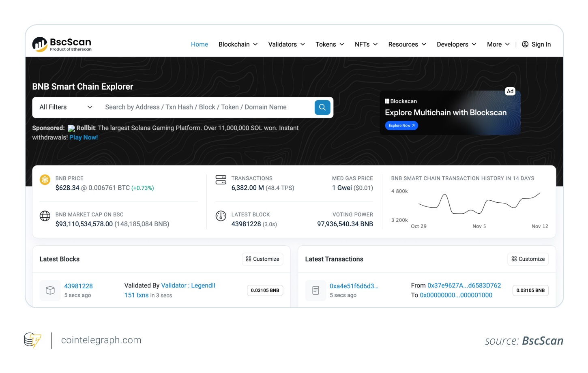The width and height of the screenshot is (588, 373).
Task: Open To address 0x00000000...000001000
Action: (x=456, y=295)
